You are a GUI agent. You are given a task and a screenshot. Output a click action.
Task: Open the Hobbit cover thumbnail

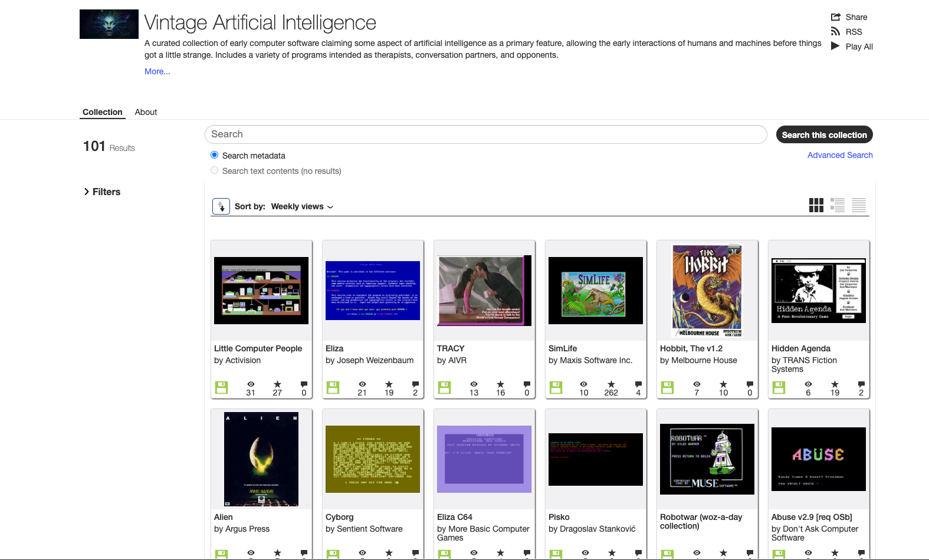pos(707,291)
